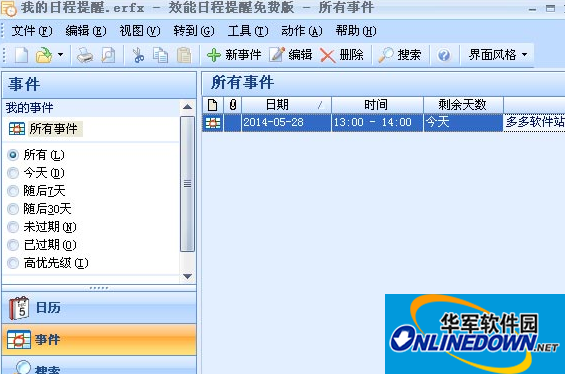Click the document-type column header icon
Viewport: 565px width, 374px height.
(x=213, y=105)
